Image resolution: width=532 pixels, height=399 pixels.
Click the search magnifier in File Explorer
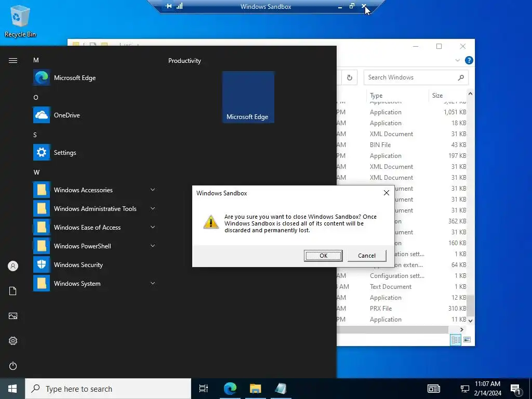461,77
